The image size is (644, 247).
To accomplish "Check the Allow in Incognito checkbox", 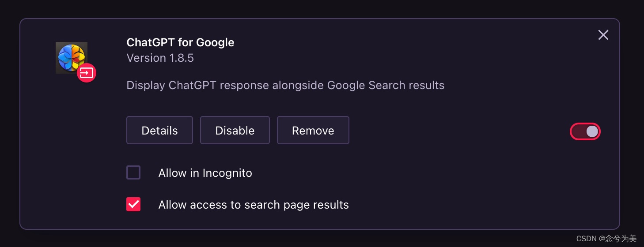I will (133, 172).
